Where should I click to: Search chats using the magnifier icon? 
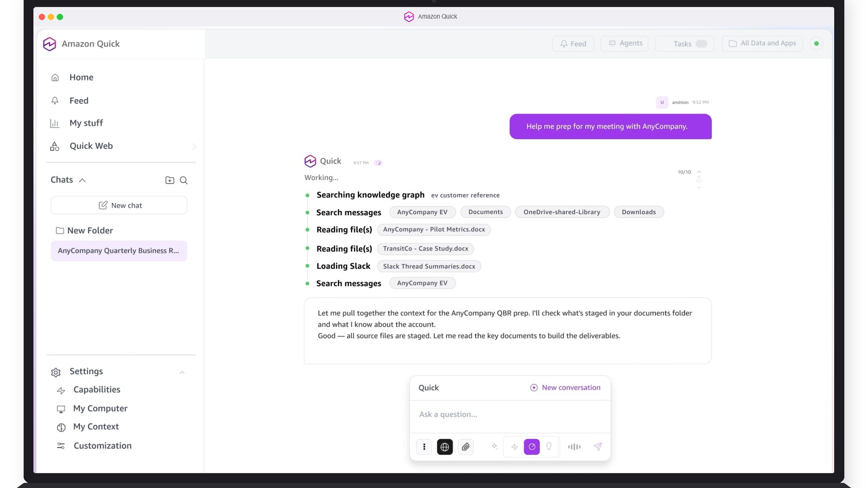(x=184, y=180)
